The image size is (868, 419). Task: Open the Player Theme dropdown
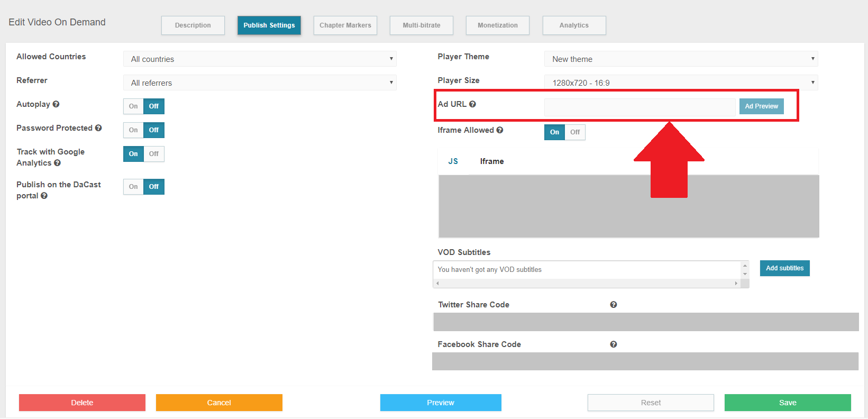681,59
